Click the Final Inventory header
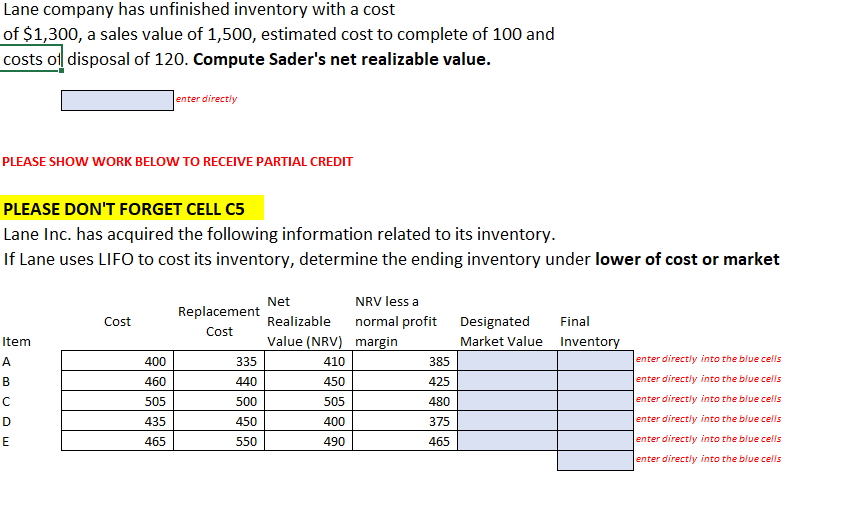 click(x=589, y=331)
